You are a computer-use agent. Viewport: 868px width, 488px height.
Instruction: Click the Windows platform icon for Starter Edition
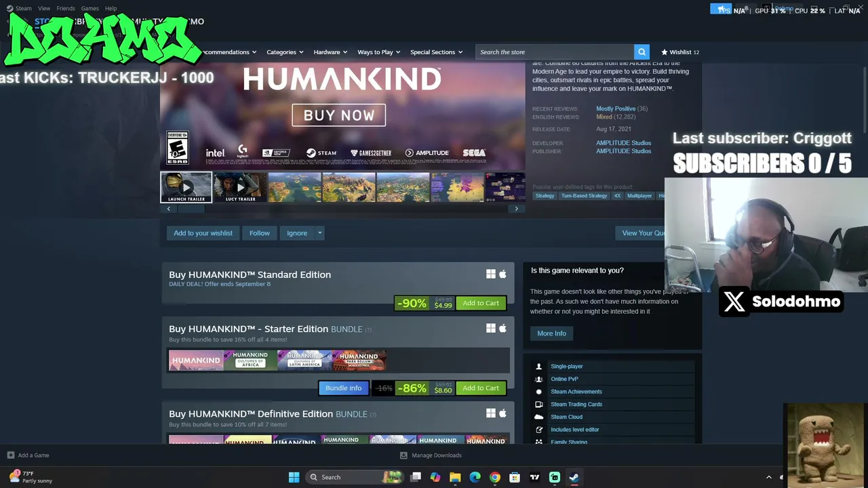click(x=491, y=328)
